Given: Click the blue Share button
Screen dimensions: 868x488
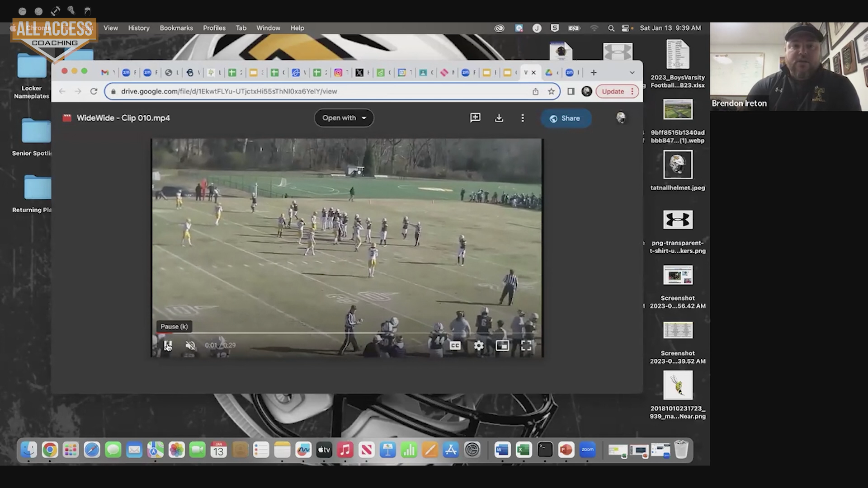Looking at the screenshot, I should tap(566, 118).
